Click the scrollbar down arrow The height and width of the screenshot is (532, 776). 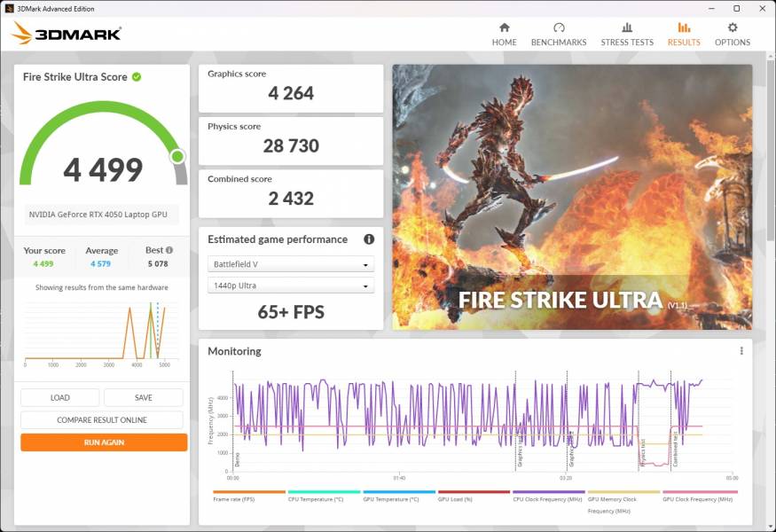(771, 528)
